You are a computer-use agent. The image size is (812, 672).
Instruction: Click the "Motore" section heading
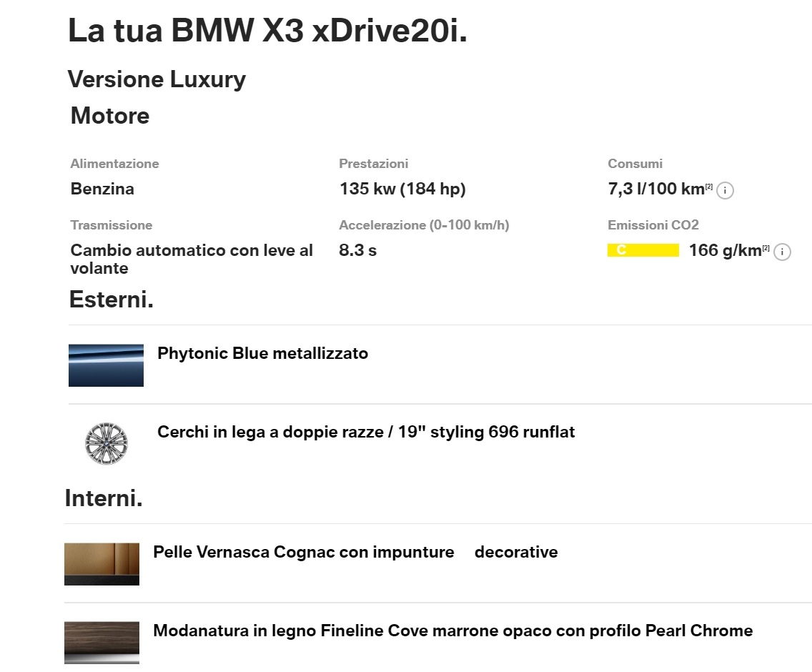(110, 116)
